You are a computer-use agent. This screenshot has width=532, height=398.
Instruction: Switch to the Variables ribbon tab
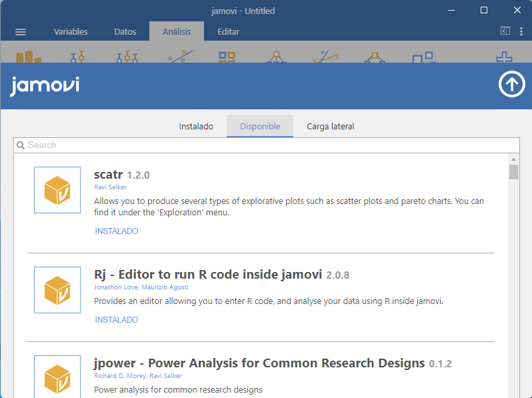pyautogui.click(x=71, y=31)
